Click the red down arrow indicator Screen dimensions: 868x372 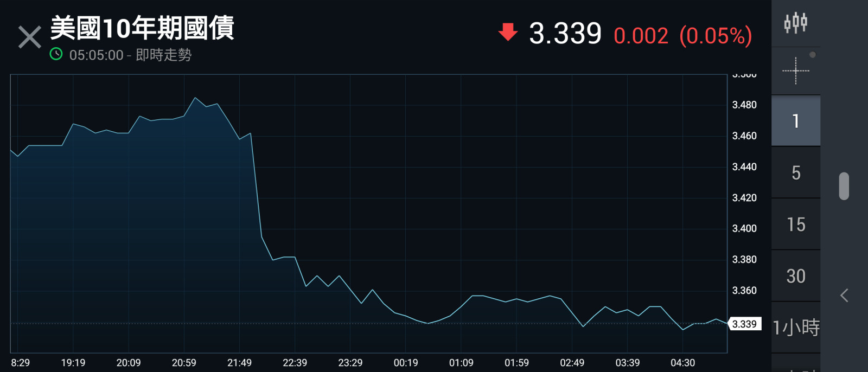[508, 32]
